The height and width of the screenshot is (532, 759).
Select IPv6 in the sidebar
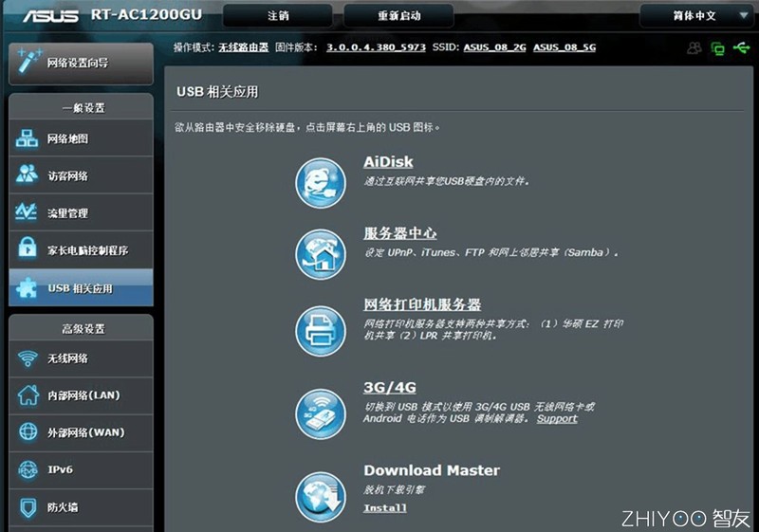[82, 469]
